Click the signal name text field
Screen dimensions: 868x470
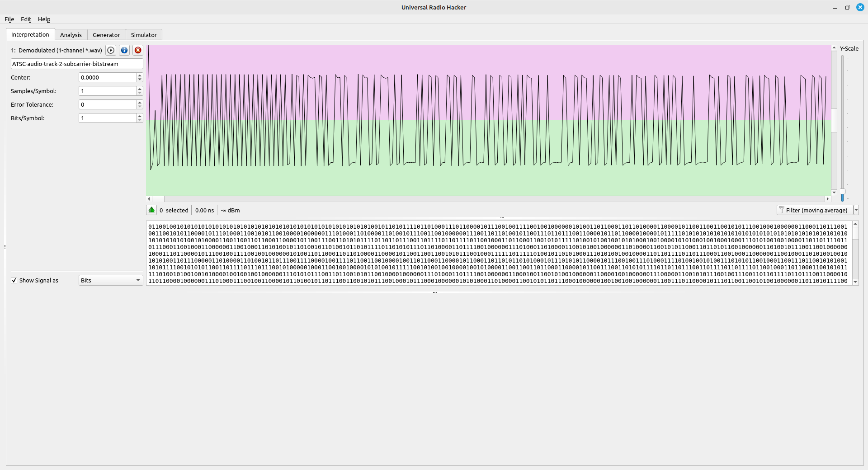pyautogui.click(x=77, y=64)
